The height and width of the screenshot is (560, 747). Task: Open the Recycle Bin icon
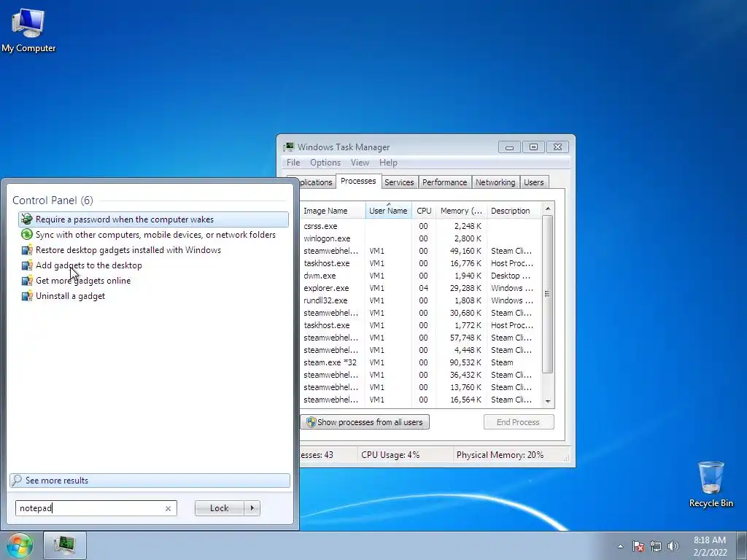coord(711,484)
